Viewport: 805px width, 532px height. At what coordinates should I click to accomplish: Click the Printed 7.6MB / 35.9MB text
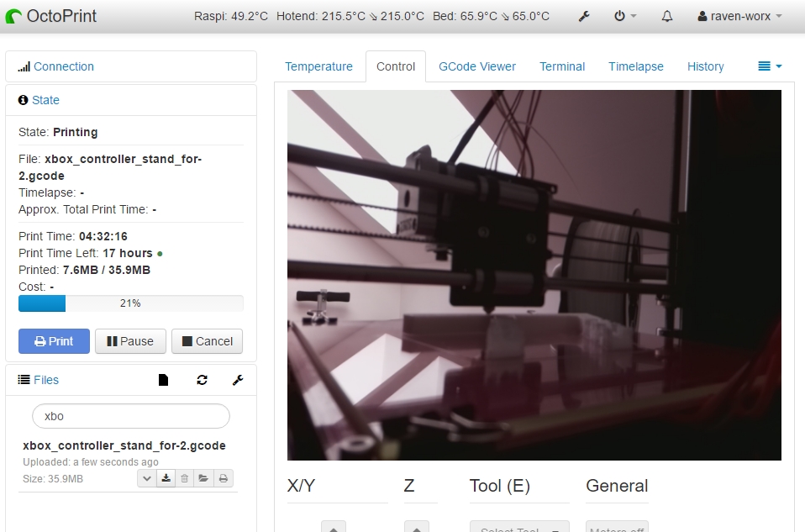(x=84, y=270)
